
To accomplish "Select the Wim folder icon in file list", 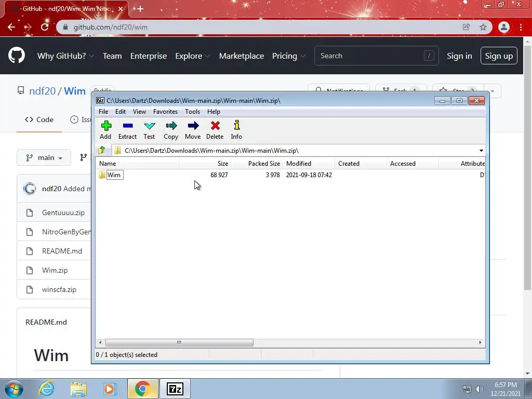I will 102,175.
